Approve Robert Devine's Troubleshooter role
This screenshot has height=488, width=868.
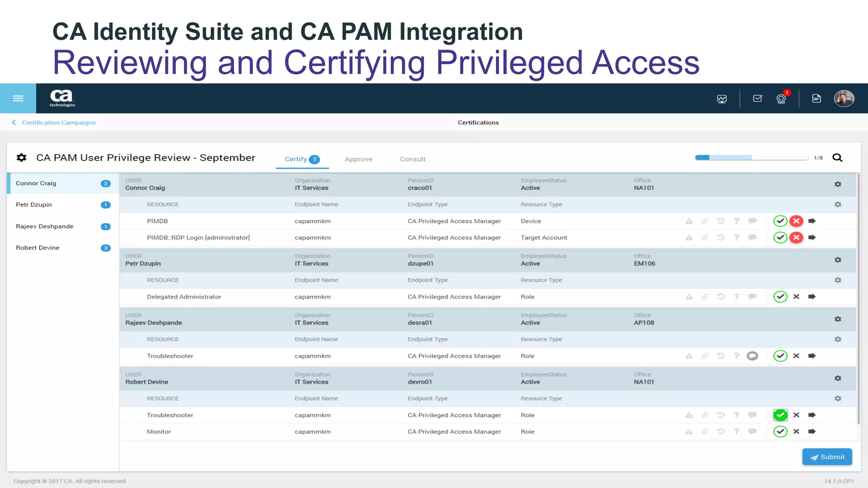[780, 415]
